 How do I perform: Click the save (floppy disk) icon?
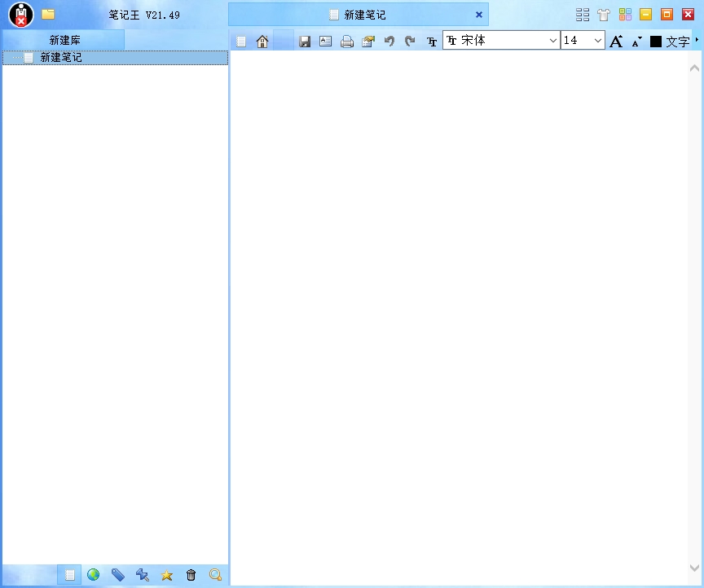pos(305,42)
